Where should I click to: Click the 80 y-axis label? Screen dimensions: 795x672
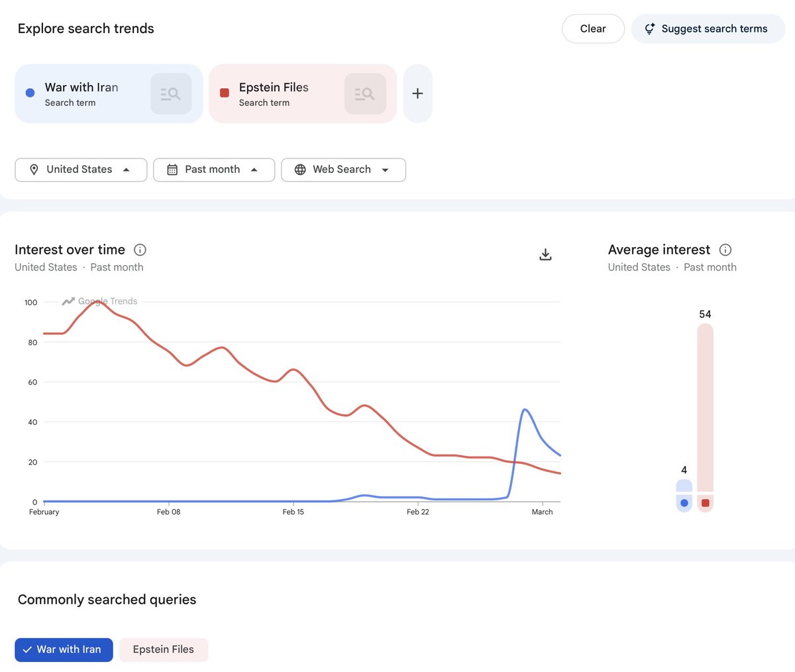point(32,343)
